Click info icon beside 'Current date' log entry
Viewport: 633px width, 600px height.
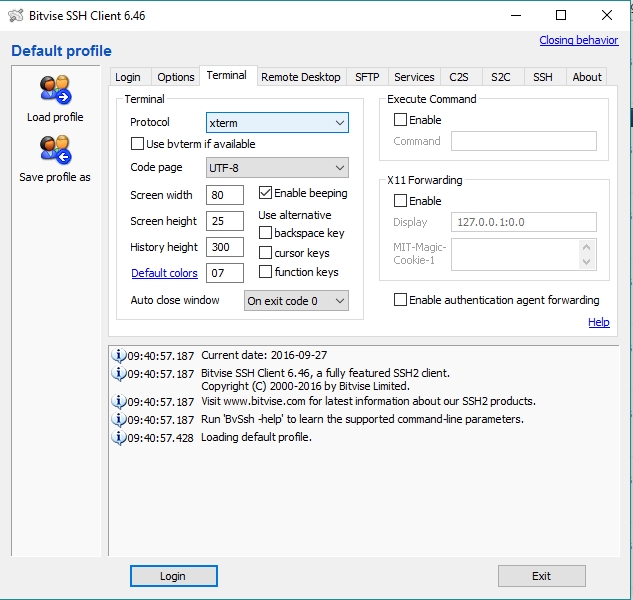[x=118, y=355]
